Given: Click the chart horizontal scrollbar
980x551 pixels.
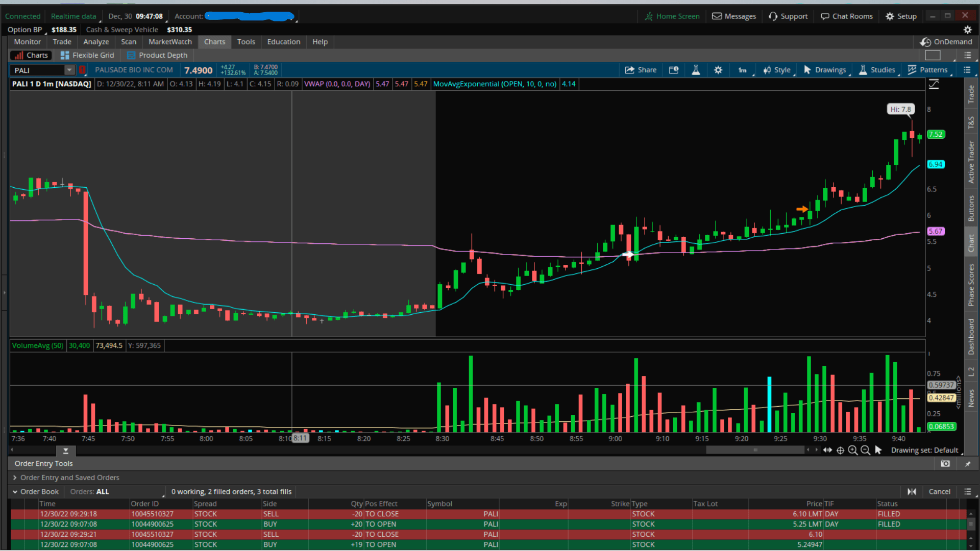Looking at the screenshot, I should click(754, 450).
